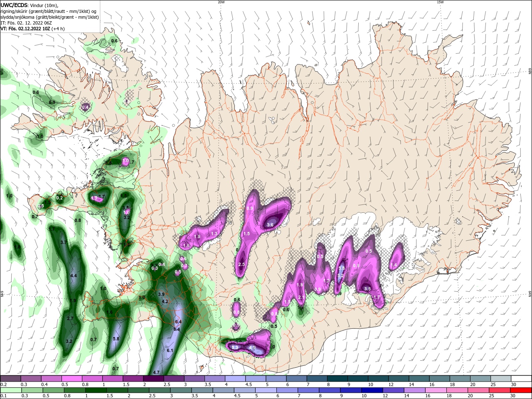Click the '20W' longitude label
Screen dimensions: 532x399
pyautogui.click(x=221, y=2)
